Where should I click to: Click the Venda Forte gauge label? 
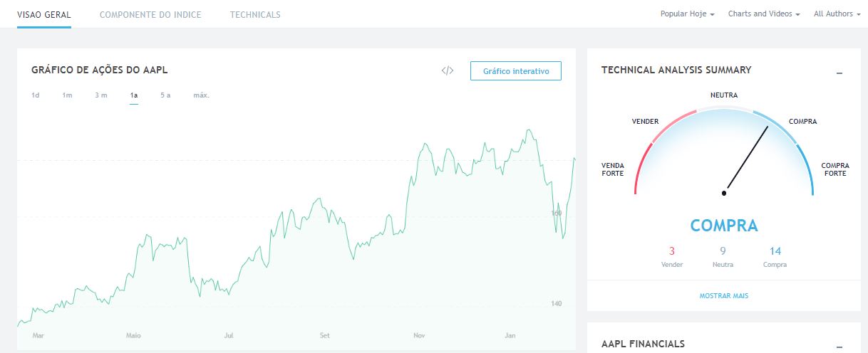(613, 169)
